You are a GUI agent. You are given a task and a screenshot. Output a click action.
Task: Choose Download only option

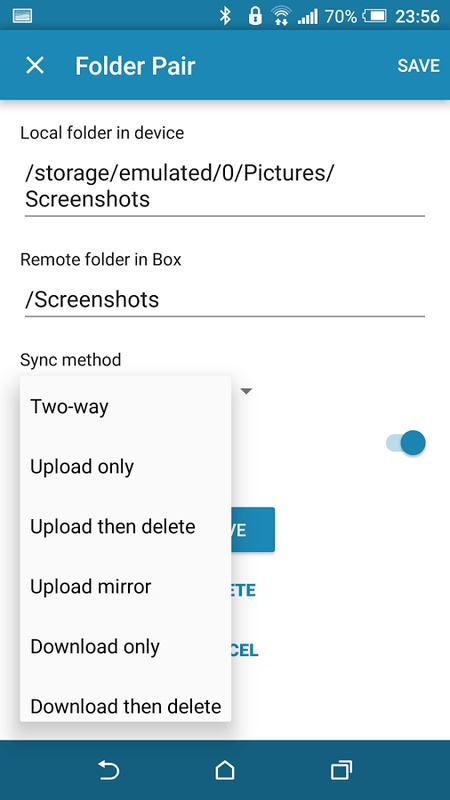(x=126, y=646)
